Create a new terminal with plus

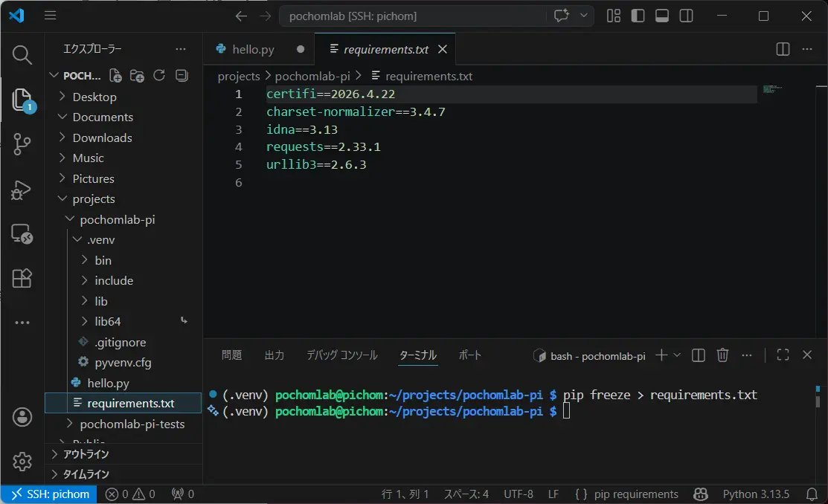661,355
